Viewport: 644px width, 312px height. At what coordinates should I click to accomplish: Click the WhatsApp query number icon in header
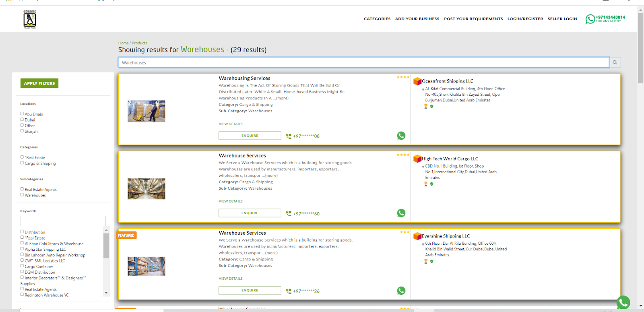590,19
